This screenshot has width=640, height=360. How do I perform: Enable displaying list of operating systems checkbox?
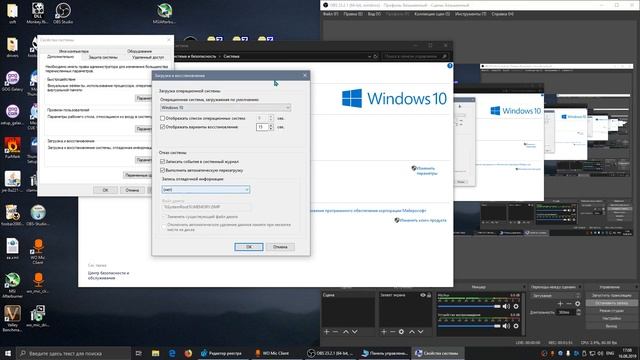point(162,118)
